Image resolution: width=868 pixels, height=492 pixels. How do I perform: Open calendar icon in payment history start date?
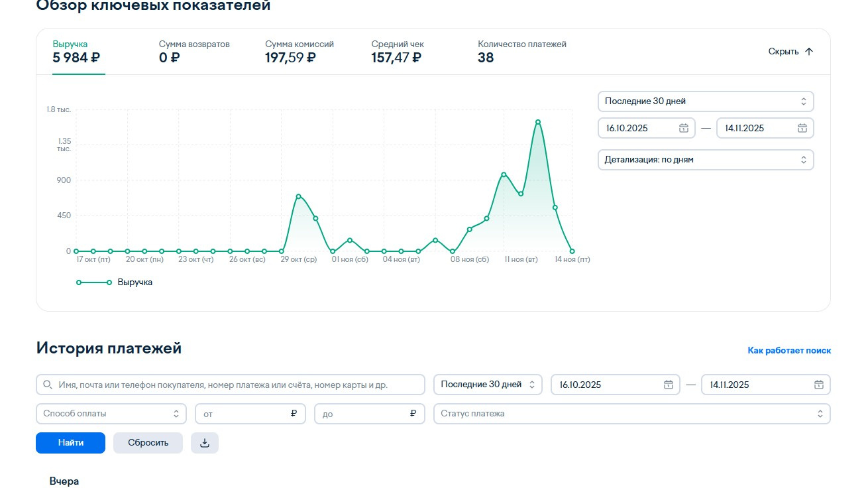(x=669, y=385)
